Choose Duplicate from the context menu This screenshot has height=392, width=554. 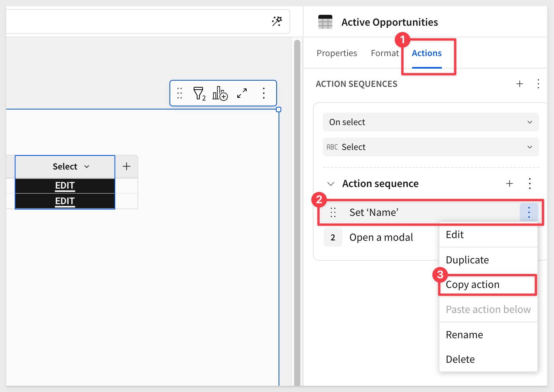[x=467, y=260]
